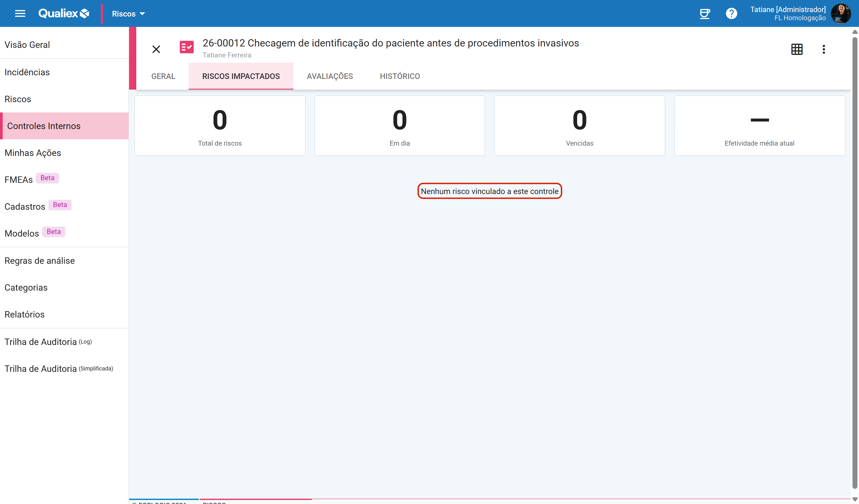Click 'Nenhum risco vinculado a este controle' text
The image size is (859, 504).
pos(489,191)
